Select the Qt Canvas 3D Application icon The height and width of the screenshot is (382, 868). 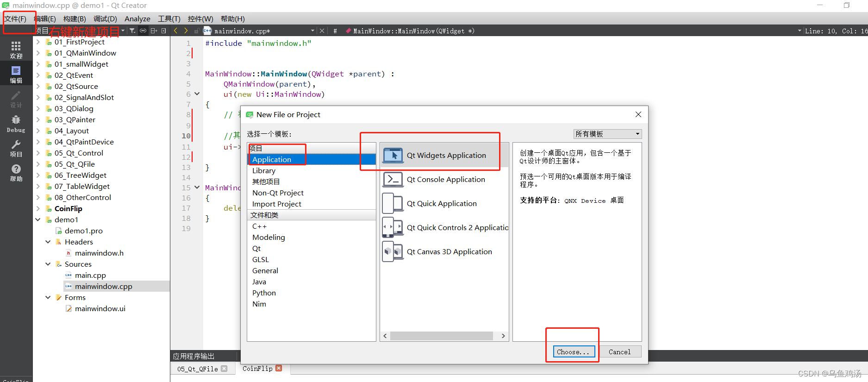[x=393, y=252]
